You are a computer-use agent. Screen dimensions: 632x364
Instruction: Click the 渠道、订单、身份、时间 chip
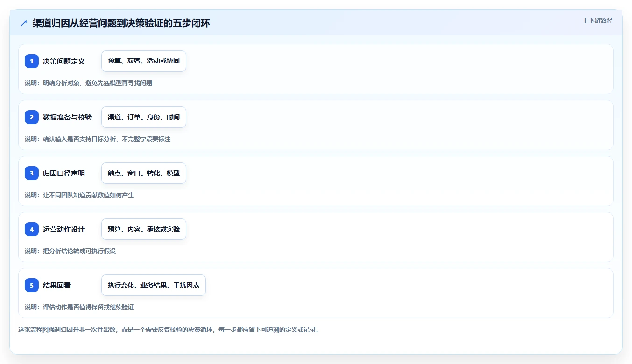point(144,117)
